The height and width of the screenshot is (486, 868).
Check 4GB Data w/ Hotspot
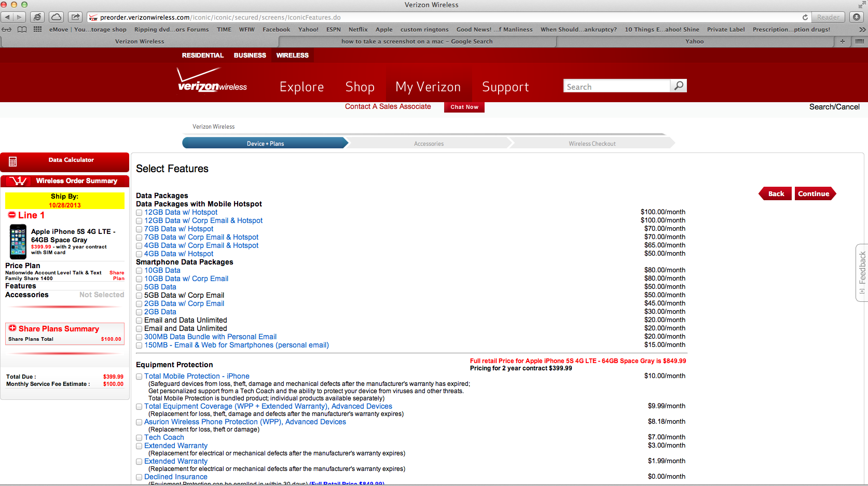(139, 254)
